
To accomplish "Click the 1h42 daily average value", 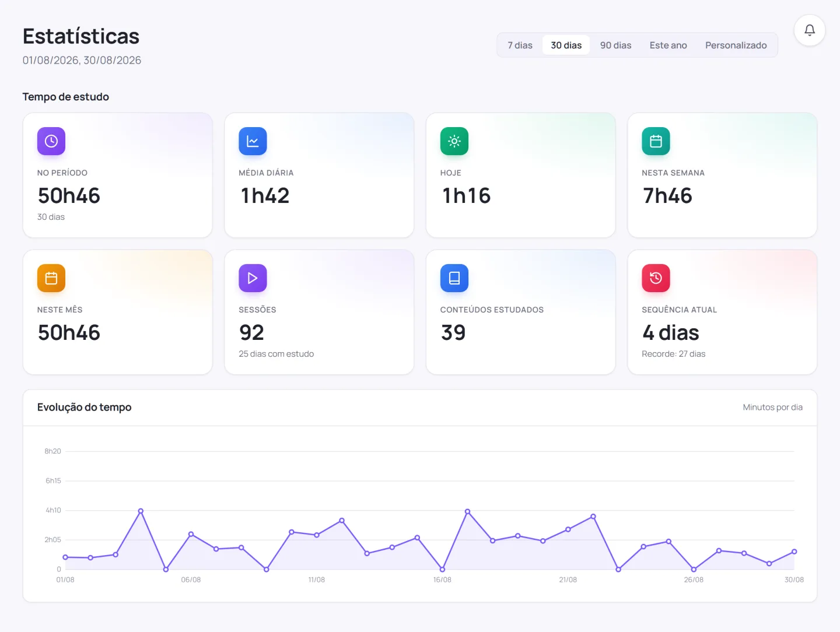I will (x=265, y=196).
